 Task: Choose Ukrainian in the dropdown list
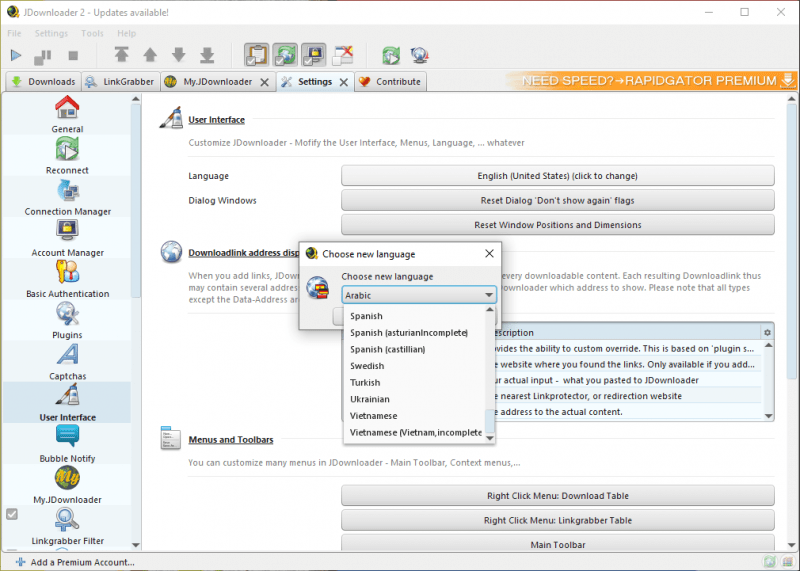[x=414, y=399]
